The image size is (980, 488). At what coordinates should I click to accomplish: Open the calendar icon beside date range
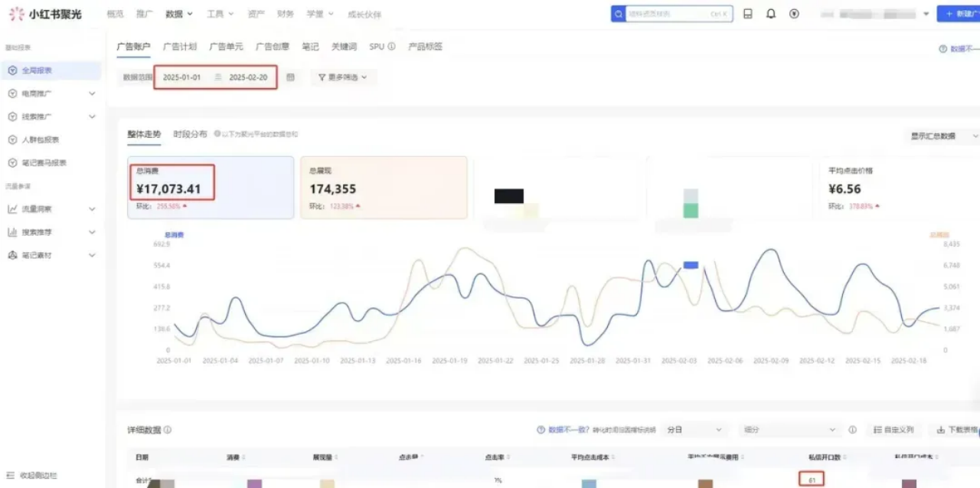[x=290, y=77]
